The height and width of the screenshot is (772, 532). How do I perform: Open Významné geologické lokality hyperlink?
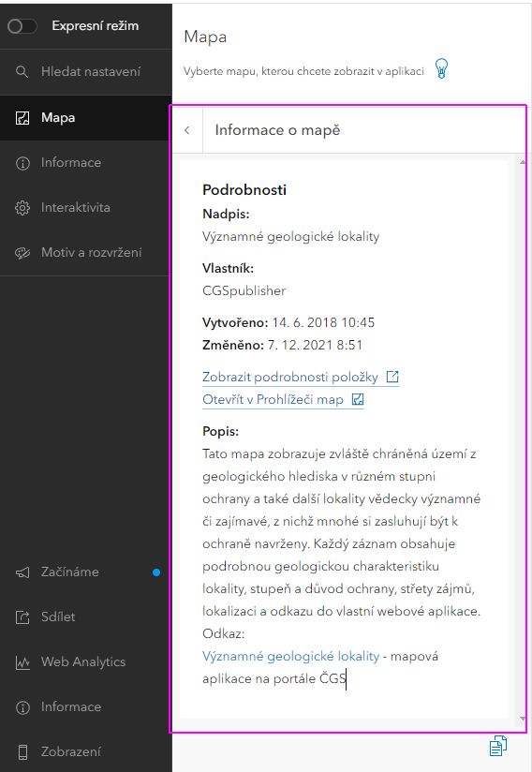click(x=291, y=657)
